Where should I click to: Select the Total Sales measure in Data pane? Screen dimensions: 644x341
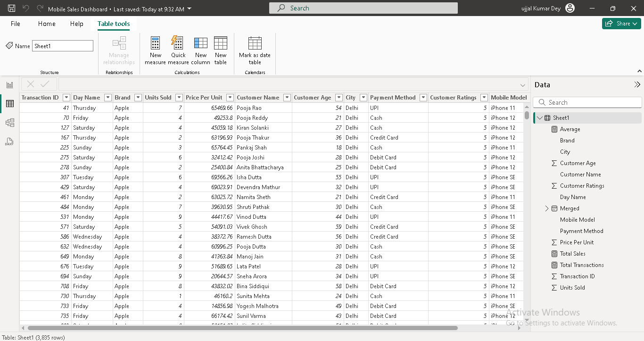(572, 254)
